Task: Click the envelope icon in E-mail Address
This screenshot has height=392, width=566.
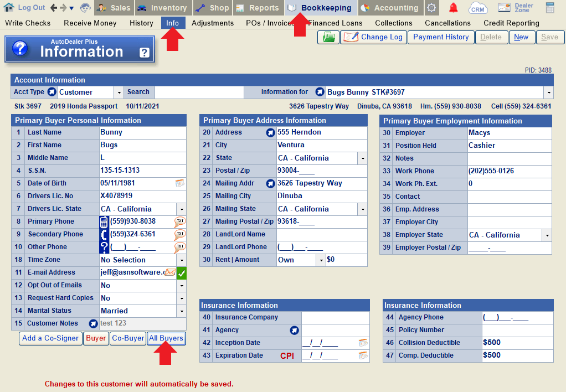Action: (x=171, y=272)
